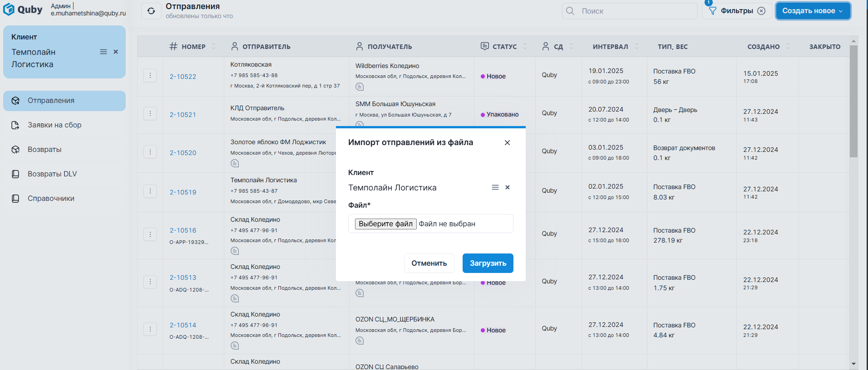The image size is (868, 370).
Task: Open shipment 2-10521
Action: [x=183, y=115]
